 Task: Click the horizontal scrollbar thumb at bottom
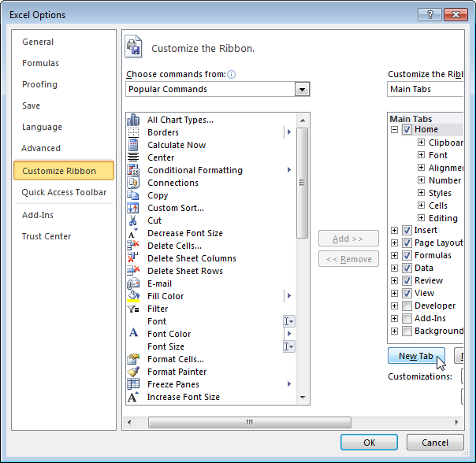[250, 422]
